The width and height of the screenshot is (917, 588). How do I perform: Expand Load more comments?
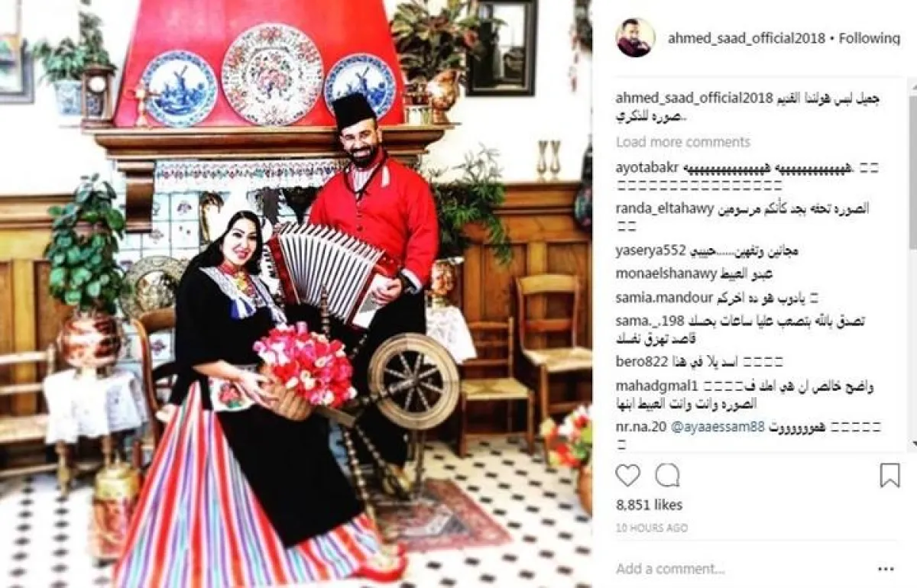click(x=683, y=142)
